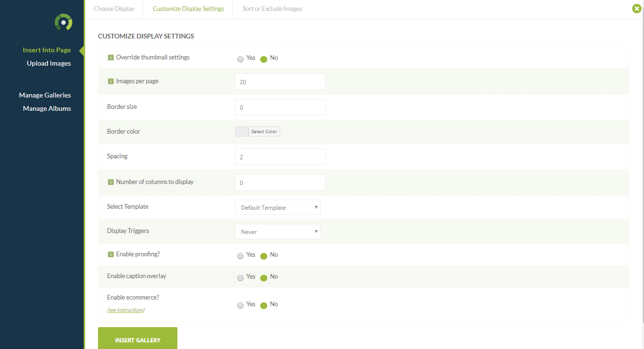The width and height of the screenshot is (644, 349).
Task: Click info icon beside Number of columns
Action: [111, 182]
